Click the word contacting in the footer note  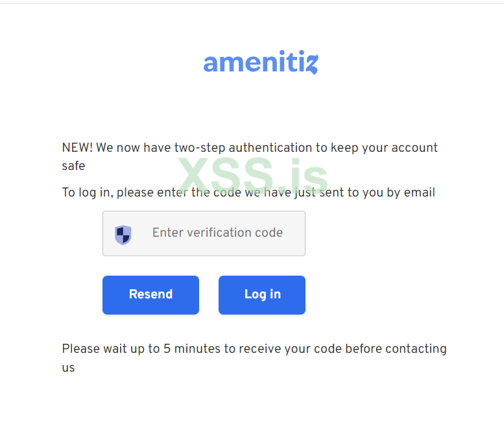click(416, 349)
